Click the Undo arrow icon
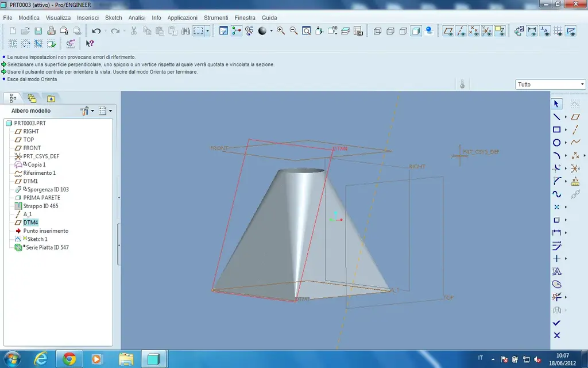Image resolution: width=588 pixels, height=368 pixels. [x=96, y=31]
